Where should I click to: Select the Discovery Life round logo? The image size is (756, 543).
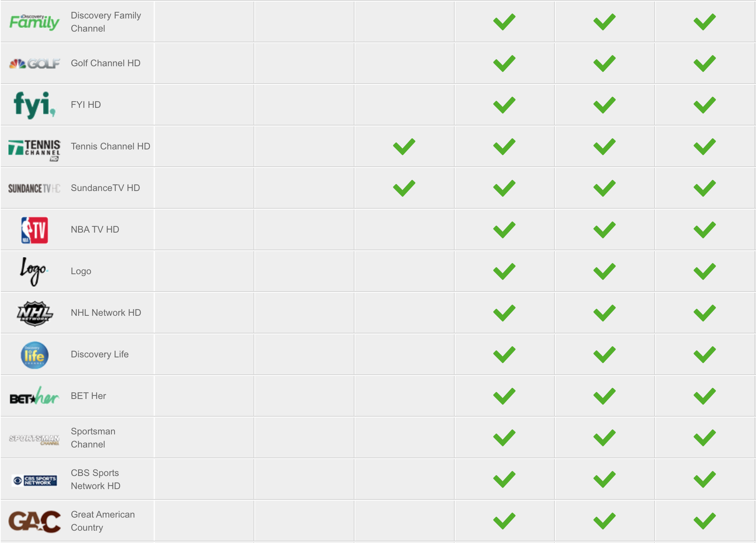[34, 355]
